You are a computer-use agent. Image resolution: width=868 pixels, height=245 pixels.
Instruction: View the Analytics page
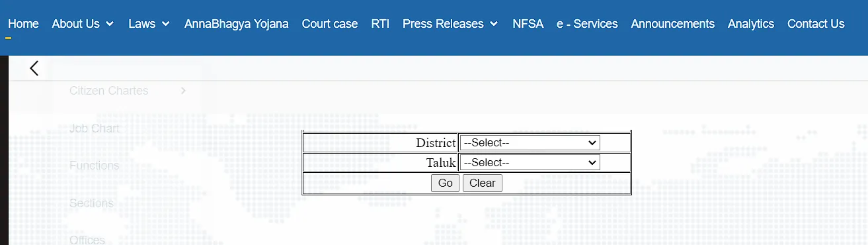(751, 24)
